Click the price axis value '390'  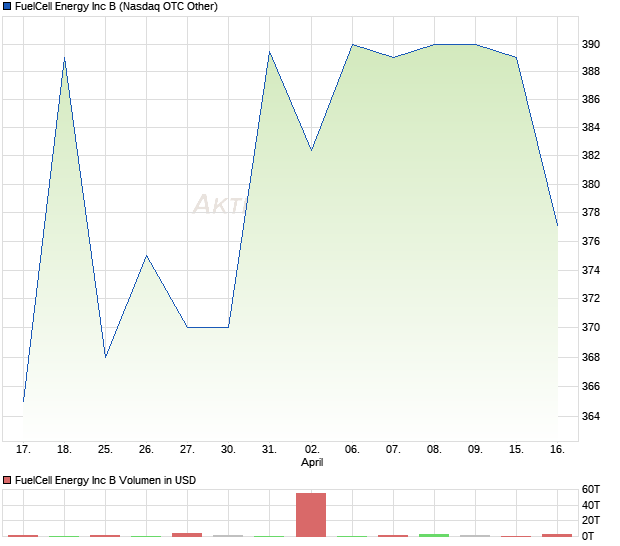tap(591, 44)
